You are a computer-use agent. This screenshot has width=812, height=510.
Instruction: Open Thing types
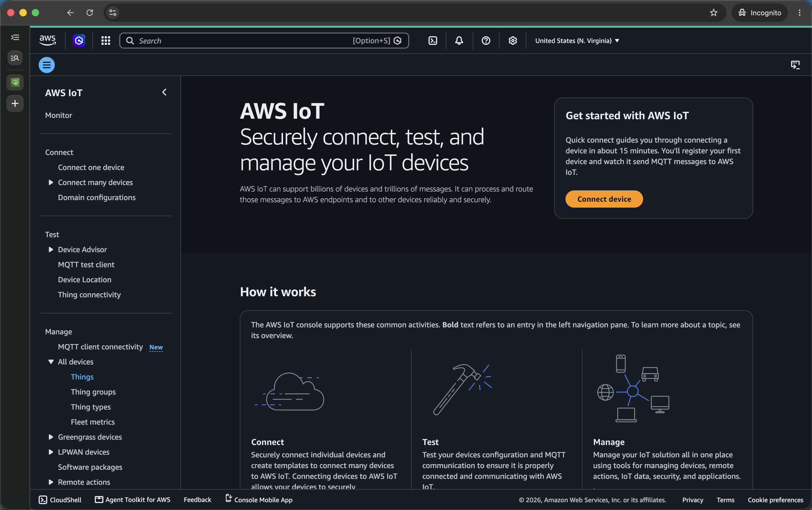pyautogui.click(x=91, y=407)
